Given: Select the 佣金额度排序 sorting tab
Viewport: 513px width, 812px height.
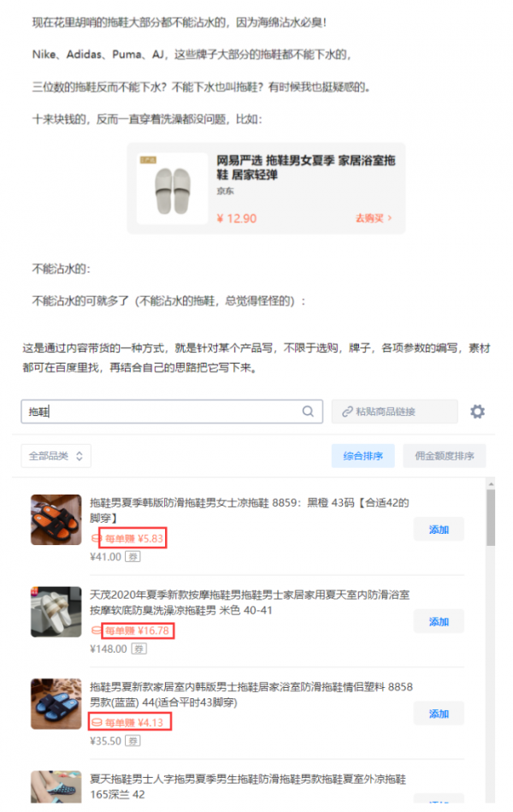Looking at the screenshot, I should click(x=444, y=456).
